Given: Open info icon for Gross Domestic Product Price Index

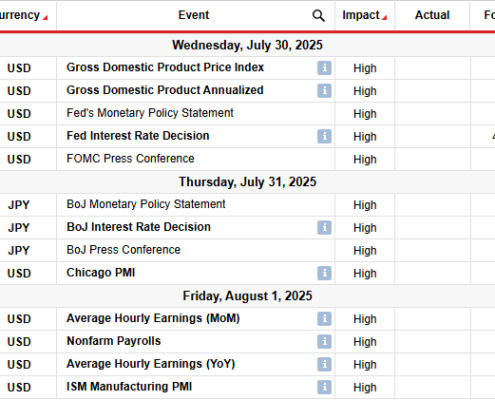Looking at the screenshot, I should (324, 68).
